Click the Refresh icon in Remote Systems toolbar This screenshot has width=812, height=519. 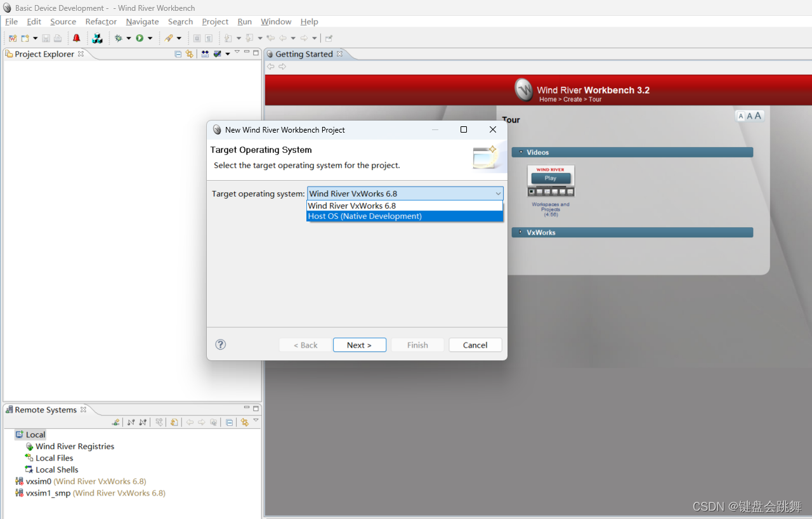pos(174,422)
